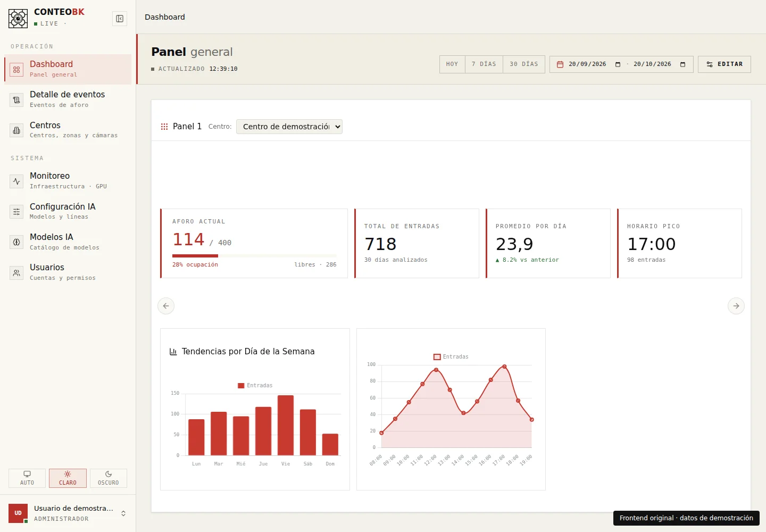Screen dimensions: 766x532
Task: Click the Total de entradas card
Action: click(x=417, y=243)
